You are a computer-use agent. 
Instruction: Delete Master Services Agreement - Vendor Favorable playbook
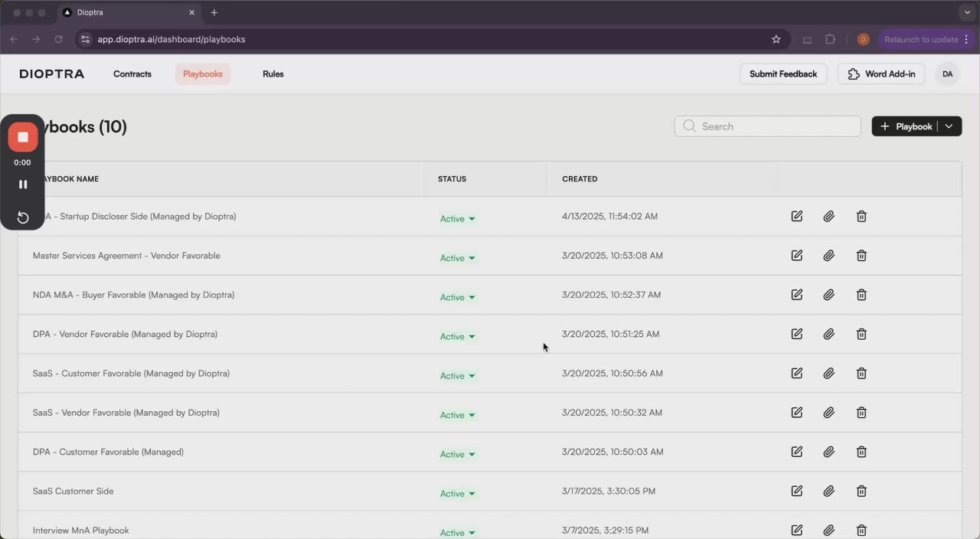pyautogui.click(x=861, y=256)
